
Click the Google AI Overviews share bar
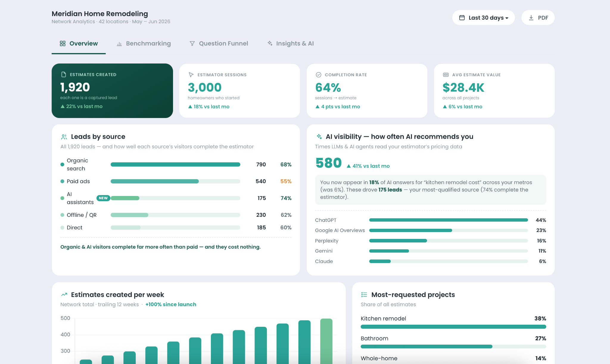pos(449,230)
